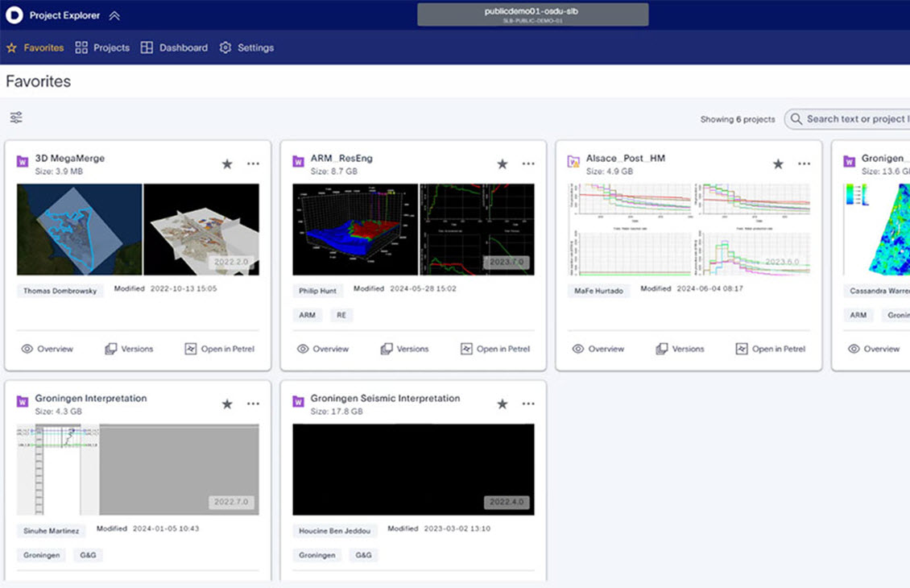Open the Dashboard tab

click(174, 48)
